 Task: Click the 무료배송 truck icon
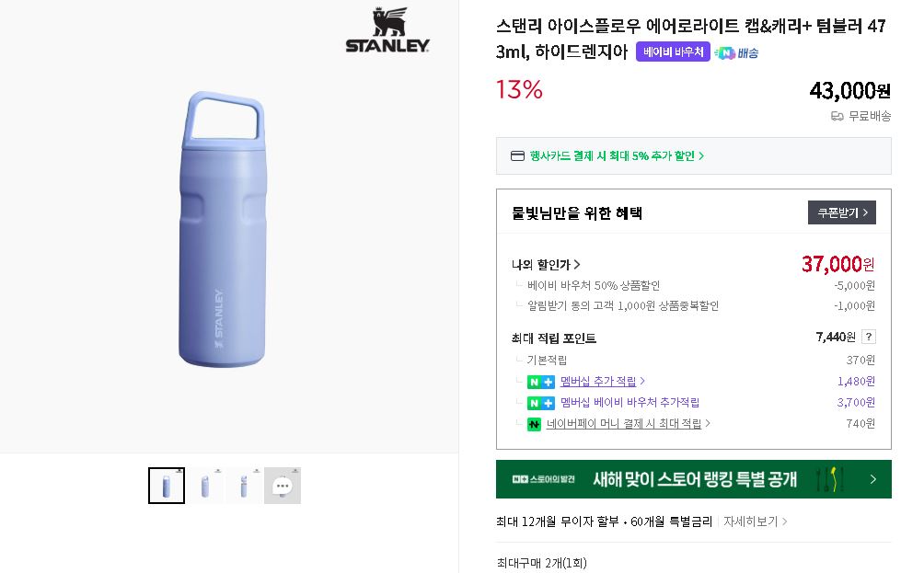(x=837, y=116)
